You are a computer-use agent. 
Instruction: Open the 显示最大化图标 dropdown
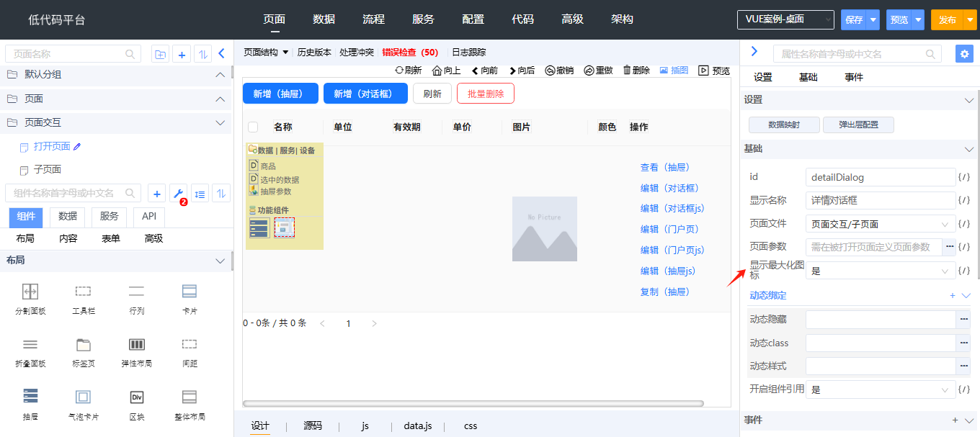(880, 271)
